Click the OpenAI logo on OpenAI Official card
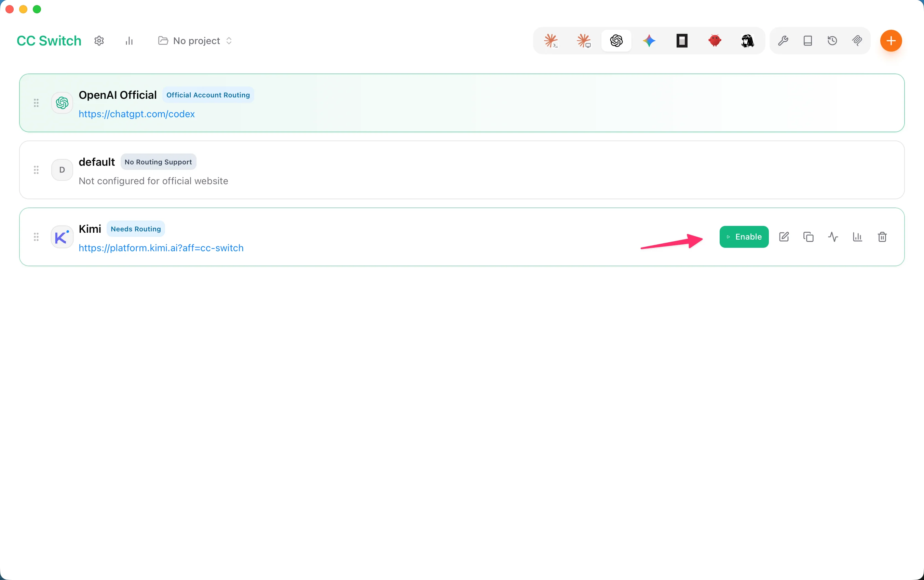This screenshot has height=580, width=924. [x=62, y=103]
